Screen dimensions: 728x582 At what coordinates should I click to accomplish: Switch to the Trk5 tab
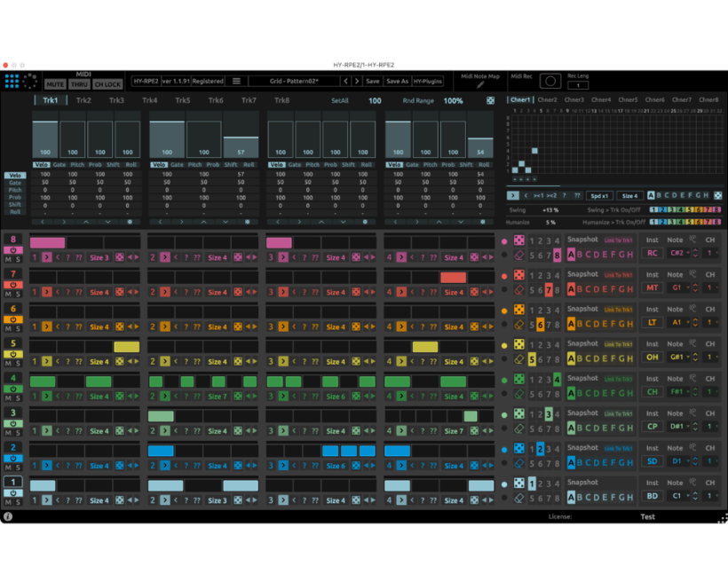tap(182, 101)
